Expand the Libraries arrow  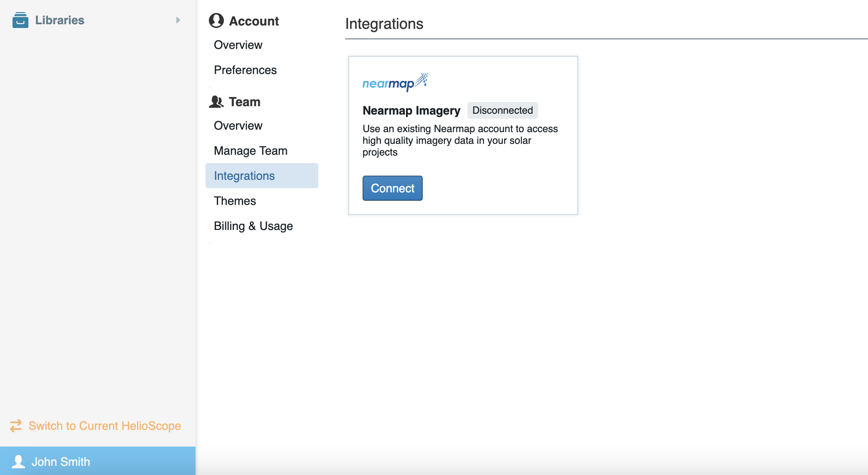click(x=178, y=20)
